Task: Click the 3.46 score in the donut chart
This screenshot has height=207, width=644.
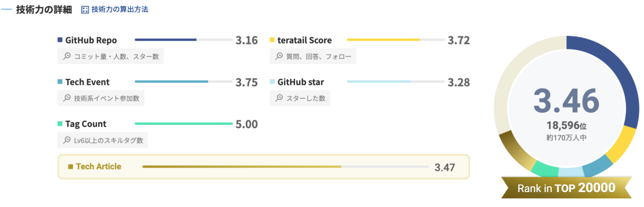Action: (x=566, y=100)
